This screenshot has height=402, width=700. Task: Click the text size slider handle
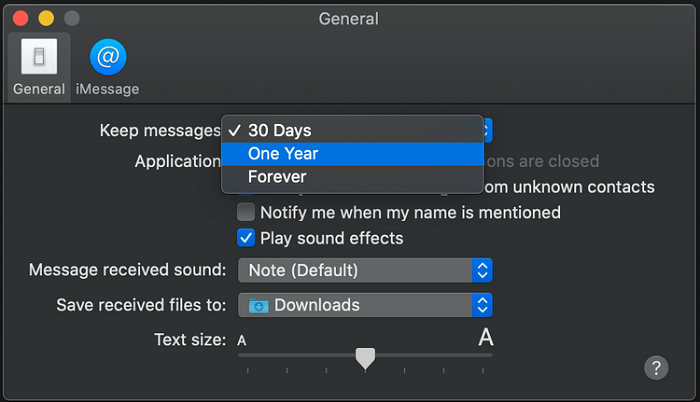click(x=365, y=359)
